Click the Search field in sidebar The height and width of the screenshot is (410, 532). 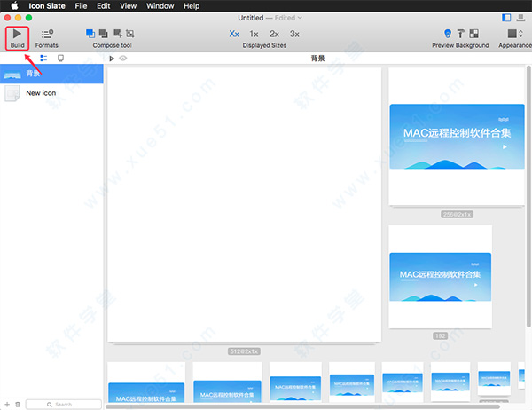coord(63,404)
